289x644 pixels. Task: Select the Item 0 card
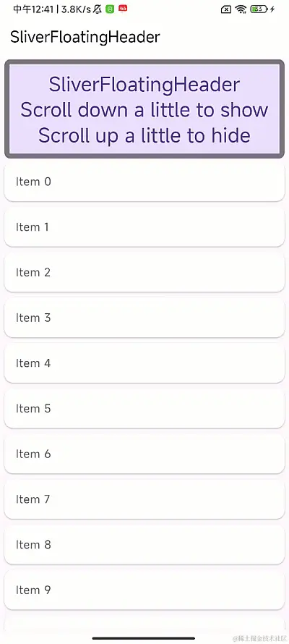[x=144, y=182]
